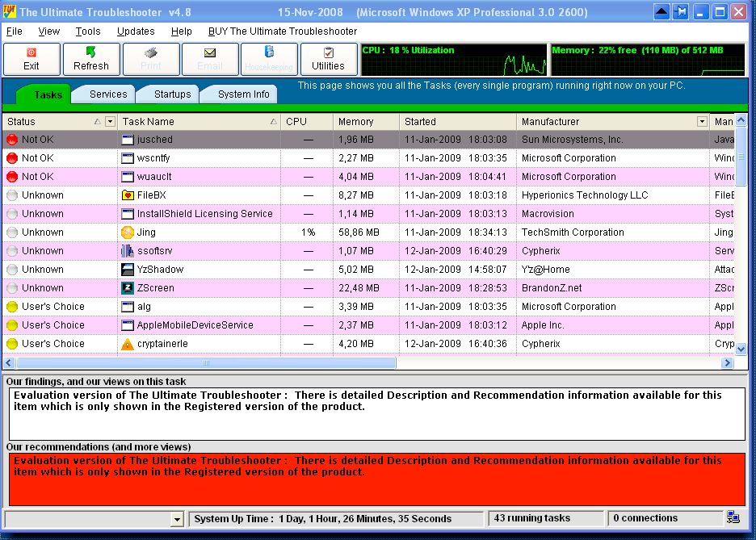Image resolution: width=756 pixels, height=540 pixels.
Task: Click the horizontal scrollbar right arrow
Action: [728, 363]
